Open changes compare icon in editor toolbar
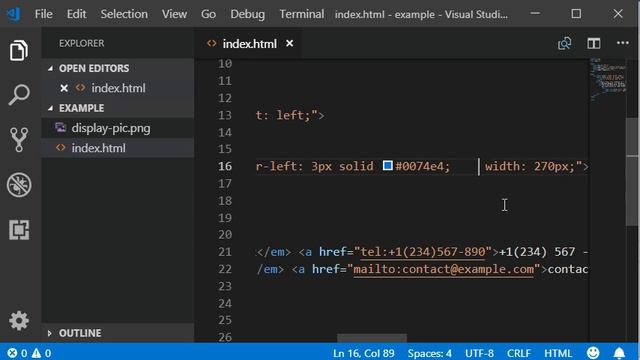This screenshot has height=360, width=640. pos(564,43)
